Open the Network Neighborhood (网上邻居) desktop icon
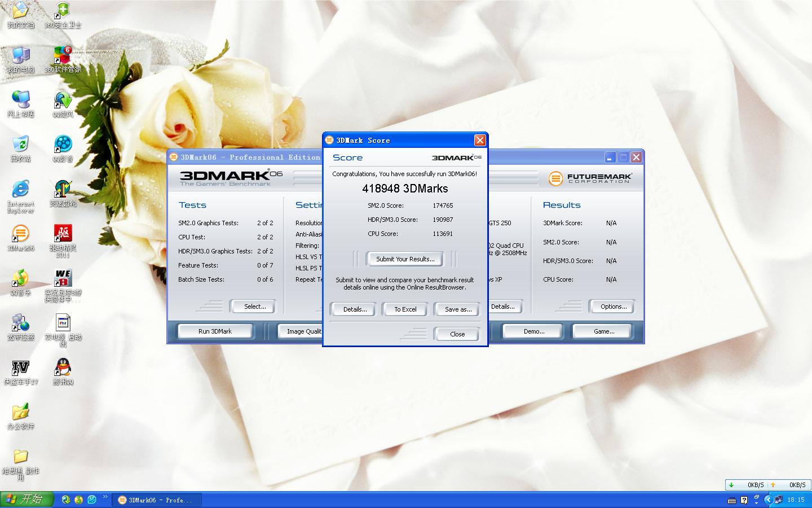The height and width of the screenshot is (508, 812). coord(20,104)
